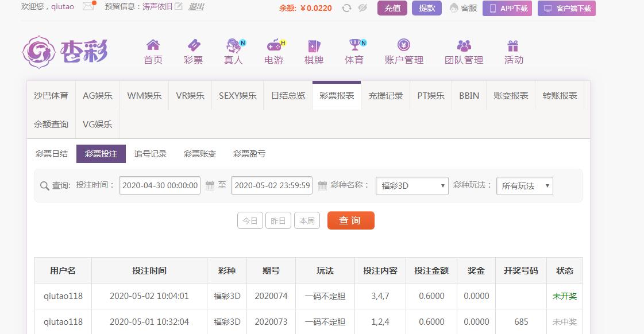Select the 追号记录 sub-tab

pos(151,154)
